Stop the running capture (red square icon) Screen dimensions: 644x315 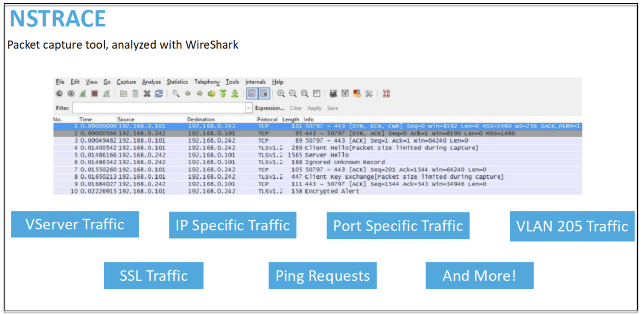[x=95, y=93]
